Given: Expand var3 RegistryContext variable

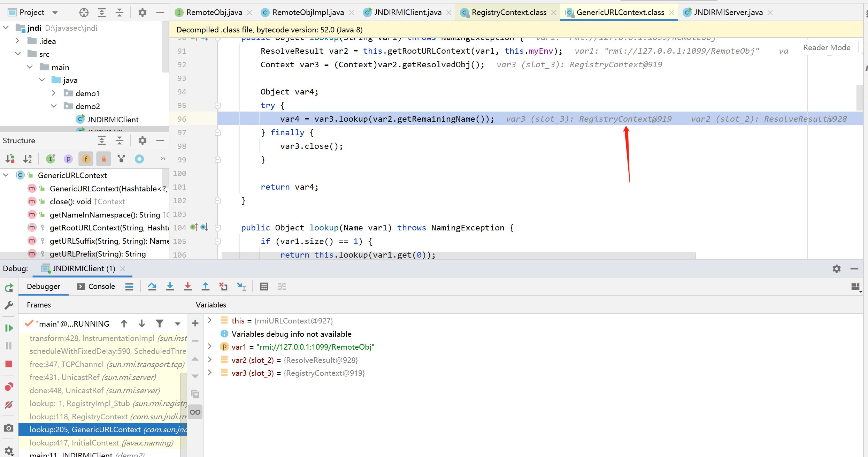Looking at the screenshot, I should click(x=210, y=373).
